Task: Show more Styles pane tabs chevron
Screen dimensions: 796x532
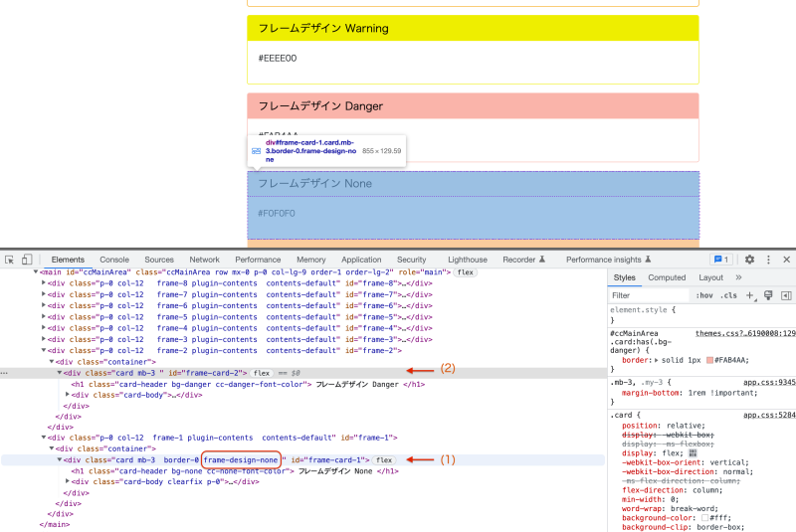Action: click(738, 277)
